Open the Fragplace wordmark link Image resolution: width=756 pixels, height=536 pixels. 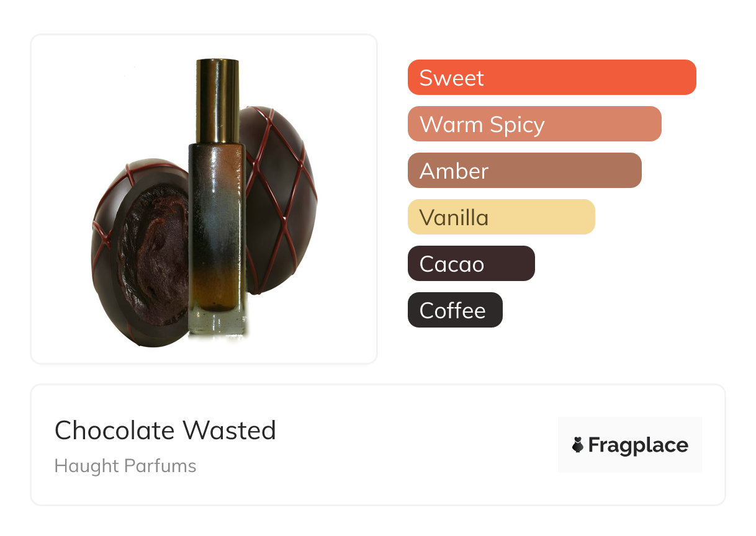click(638, 445)
